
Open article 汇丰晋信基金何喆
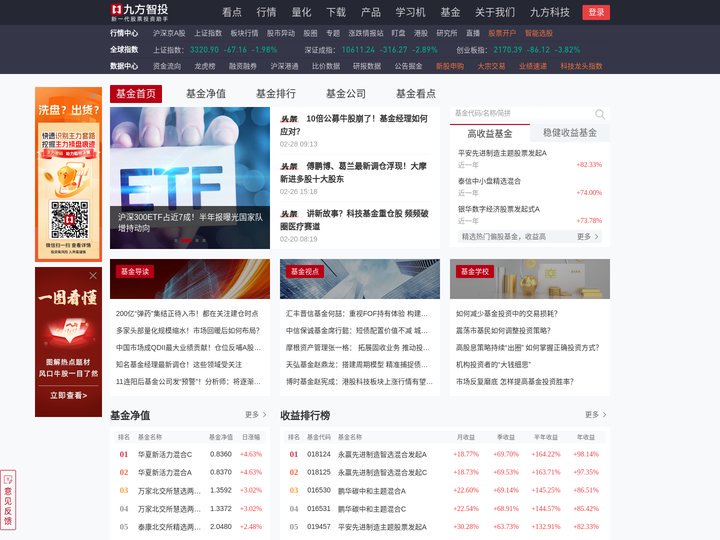tap(356, 314)
